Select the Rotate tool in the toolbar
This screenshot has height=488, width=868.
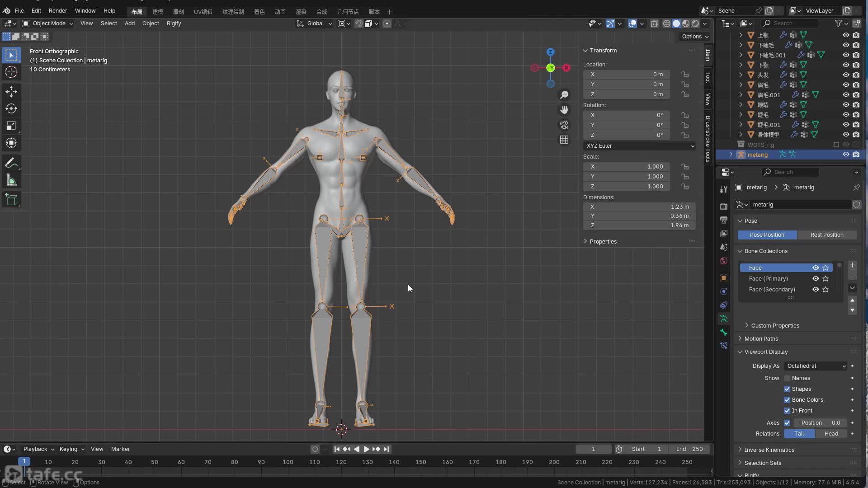pyautogui.click(x=11, y=109)
